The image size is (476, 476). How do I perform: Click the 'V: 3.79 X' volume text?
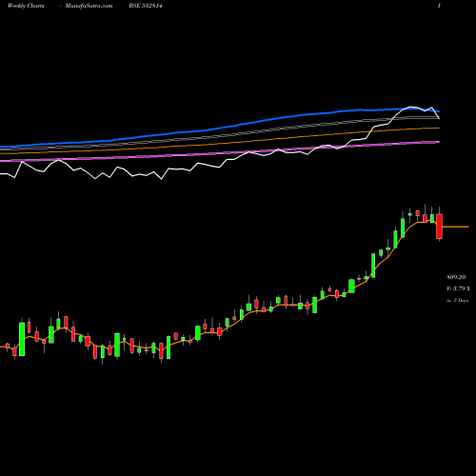[458, 288]
